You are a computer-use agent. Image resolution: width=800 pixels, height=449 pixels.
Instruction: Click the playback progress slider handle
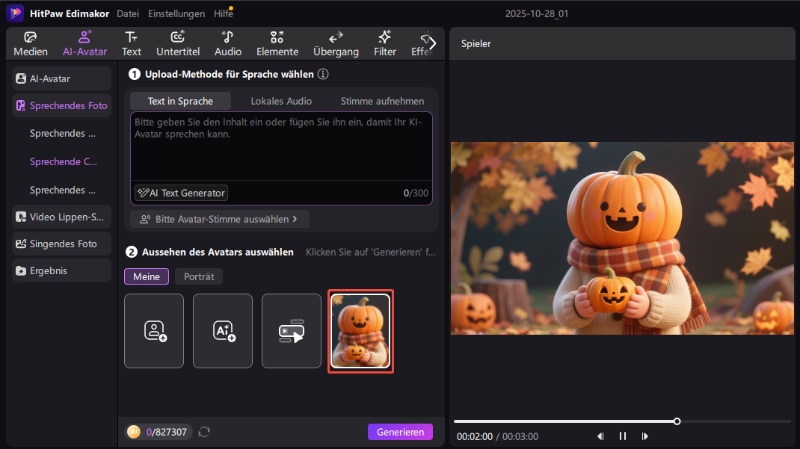coord(677,421)
